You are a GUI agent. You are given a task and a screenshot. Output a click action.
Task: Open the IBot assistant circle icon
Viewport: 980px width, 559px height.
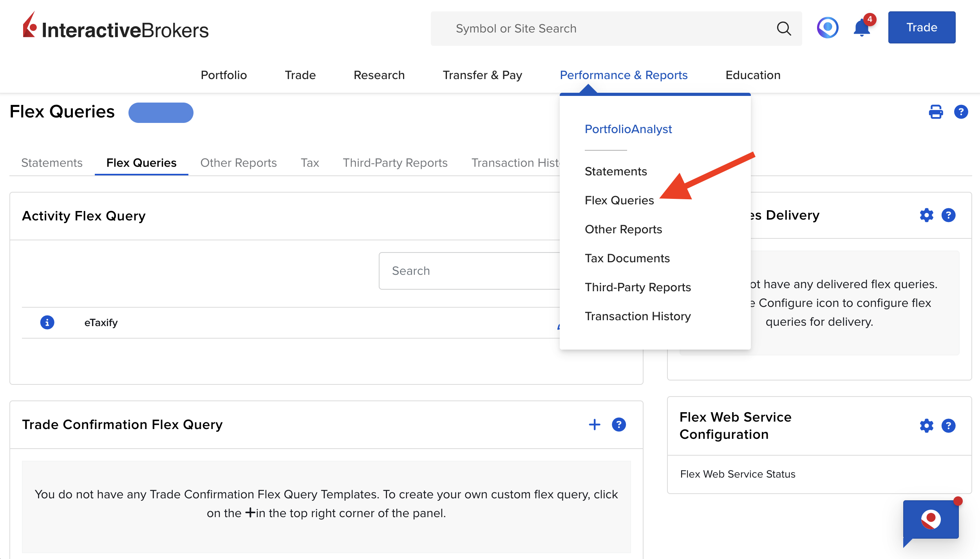pos(828,28)
